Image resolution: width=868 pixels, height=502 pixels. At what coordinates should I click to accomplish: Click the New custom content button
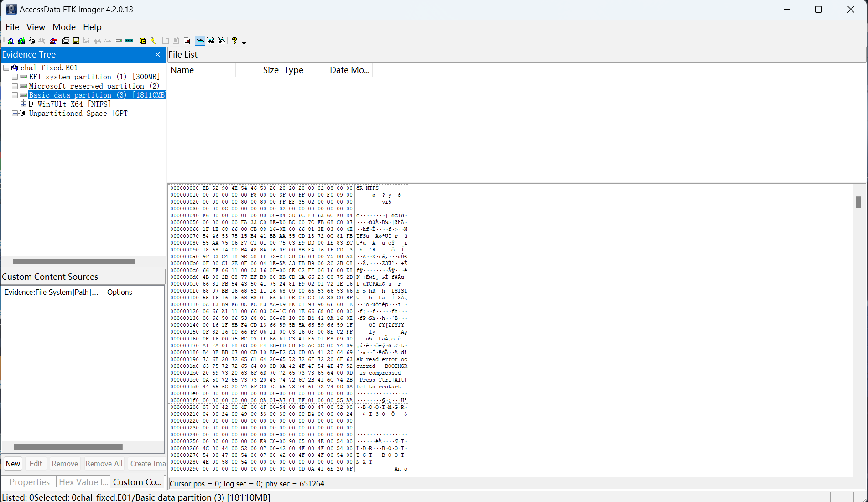tap(13, 464)
